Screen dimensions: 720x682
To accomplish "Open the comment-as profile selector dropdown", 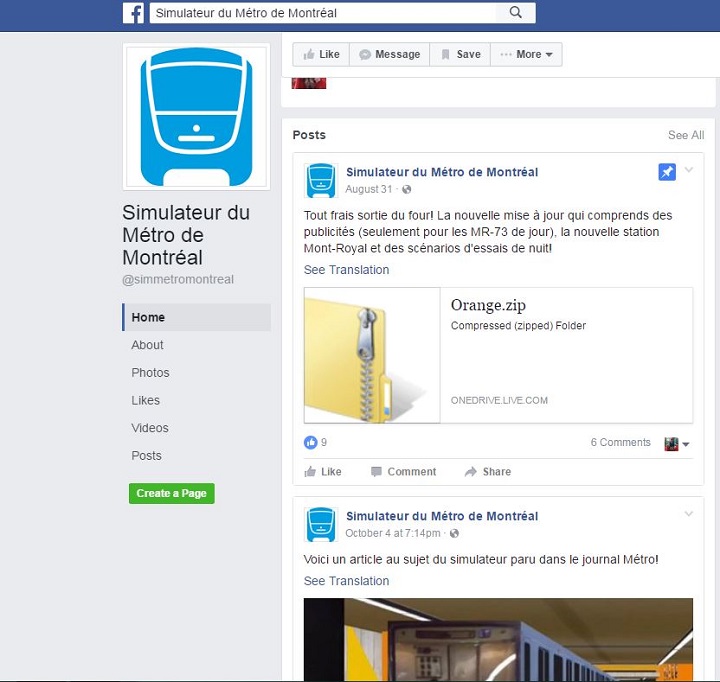I will point(677,444).
